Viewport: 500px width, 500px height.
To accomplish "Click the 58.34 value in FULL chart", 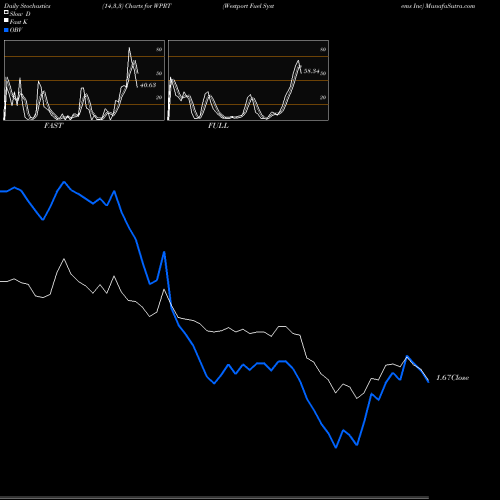I will tap(311, 71).
